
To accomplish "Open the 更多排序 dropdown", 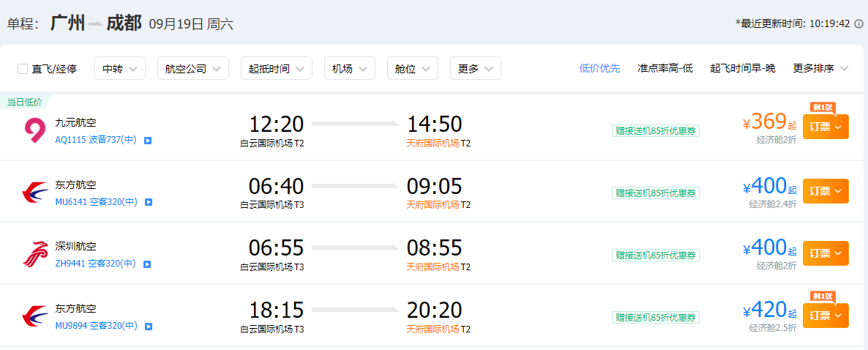I will [x=820, y=69].
